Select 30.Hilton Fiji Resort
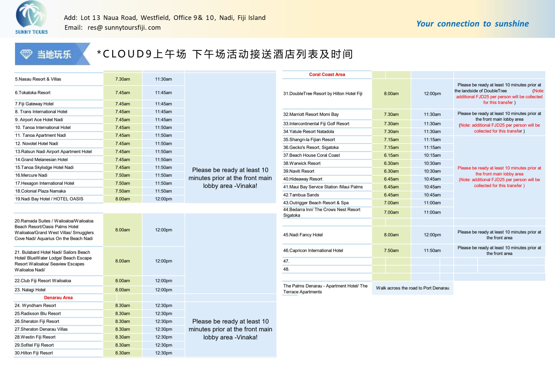The image size is (555, 392). pyautogui.click(x=34, y=353)
